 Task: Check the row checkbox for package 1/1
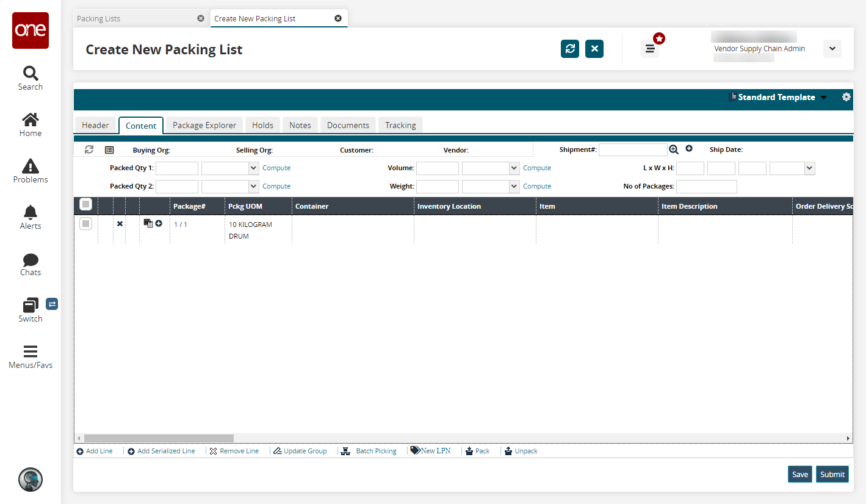[86, 224]
